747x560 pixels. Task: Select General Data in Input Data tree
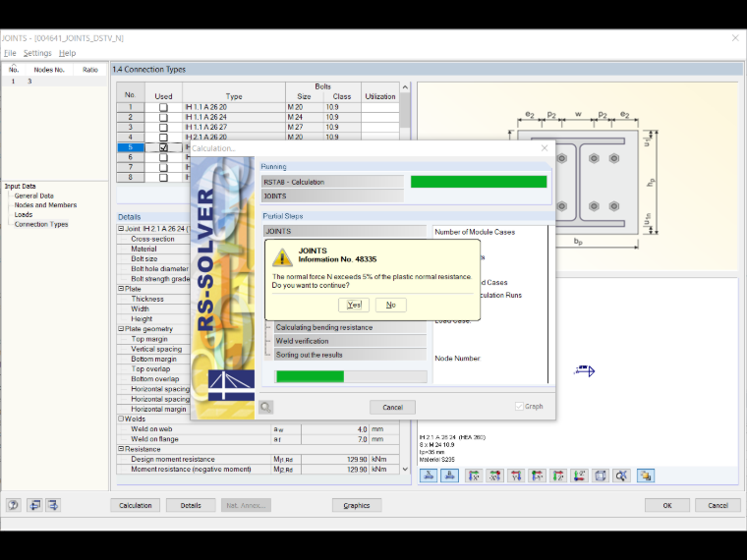pyautogui.click(x=33, y=196)
